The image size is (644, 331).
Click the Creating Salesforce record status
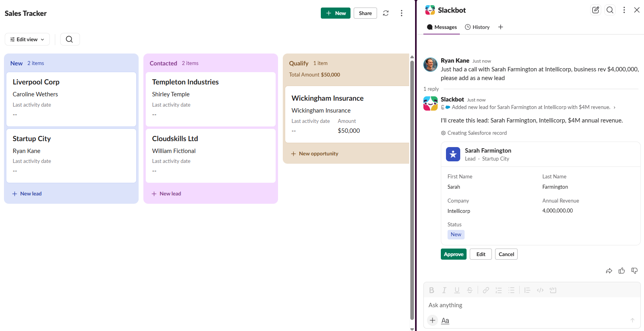coord(474,133)
